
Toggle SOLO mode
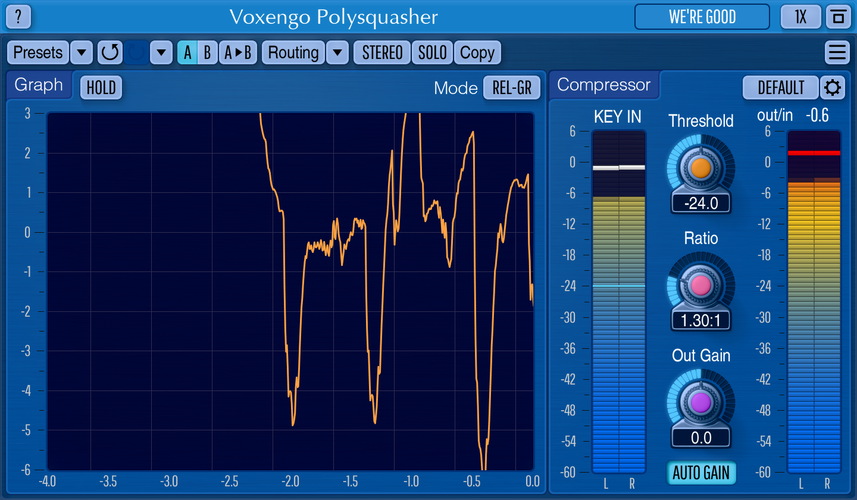click(432, 52)
